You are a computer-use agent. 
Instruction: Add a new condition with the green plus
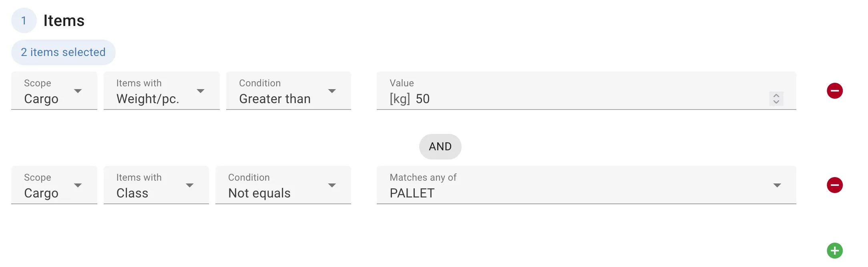835,251
